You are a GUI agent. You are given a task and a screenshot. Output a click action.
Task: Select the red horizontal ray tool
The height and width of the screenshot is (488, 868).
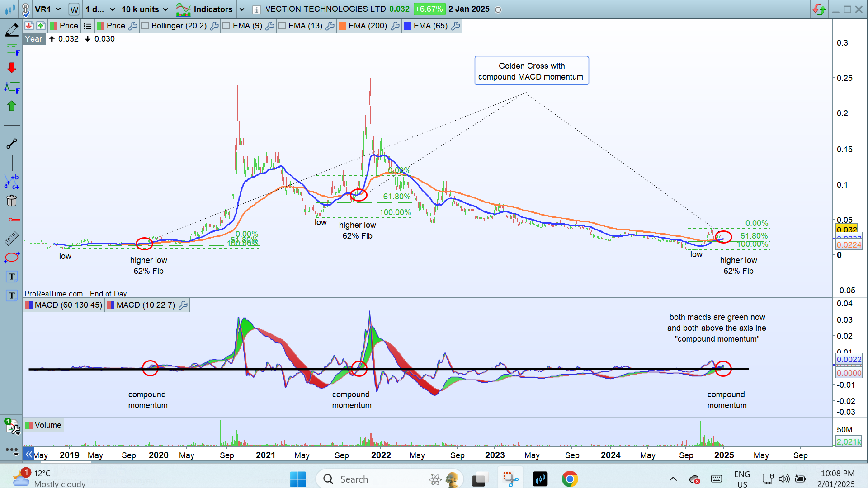[14, 220]
